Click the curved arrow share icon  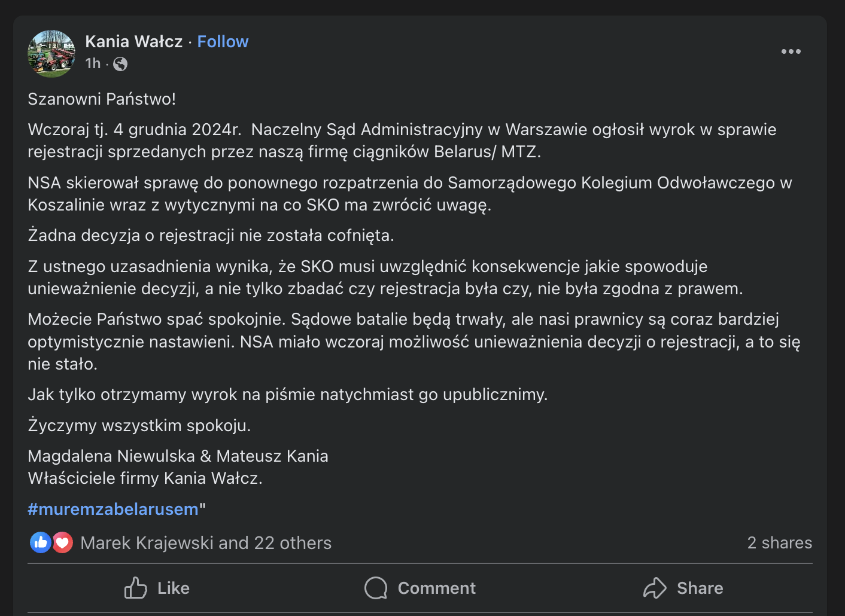(x=655, y=588)
